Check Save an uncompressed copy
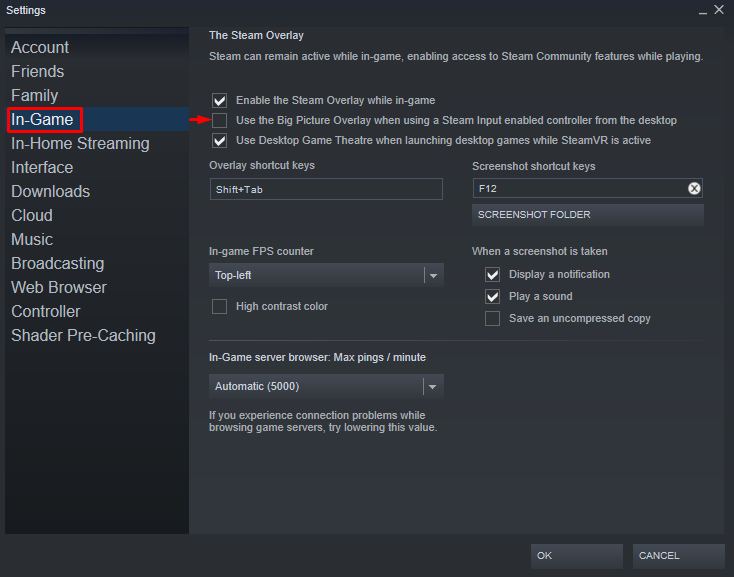 (x=492, y=318)
